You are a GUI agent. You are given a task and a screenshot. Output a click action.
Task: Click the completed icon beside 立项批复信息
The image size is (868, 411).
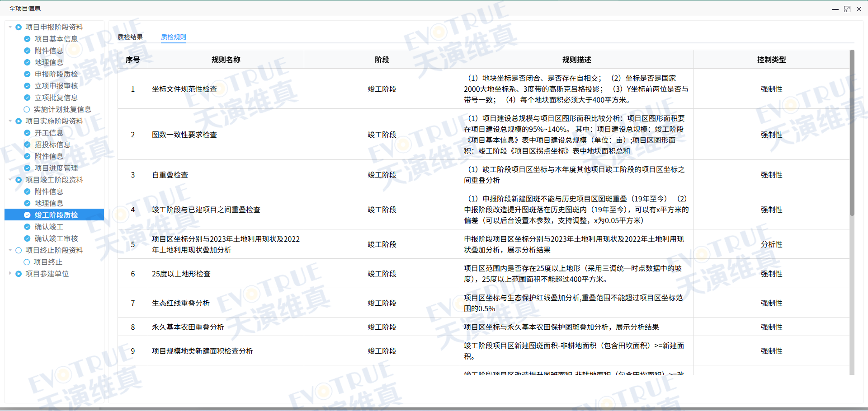tap(27, 98)
